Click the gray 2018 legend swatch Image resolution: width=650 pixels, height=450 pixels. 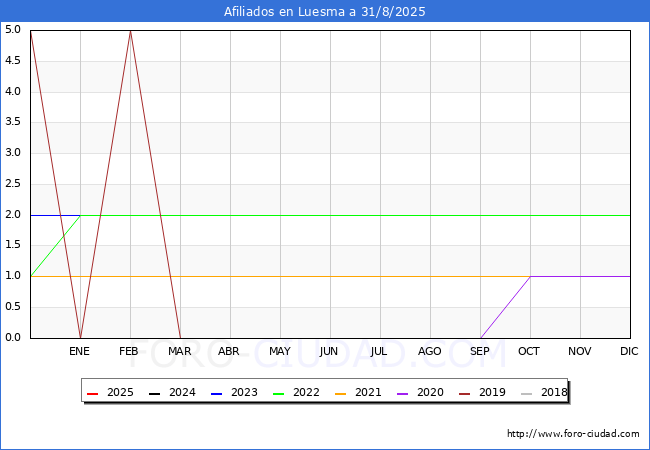526,393
